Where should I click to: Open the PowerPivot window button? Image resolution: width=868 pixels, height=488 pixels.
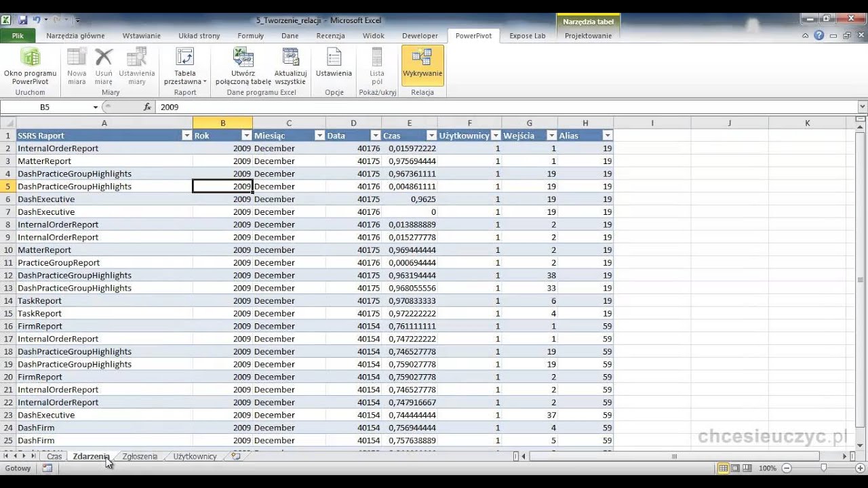(x=30, y=66)
